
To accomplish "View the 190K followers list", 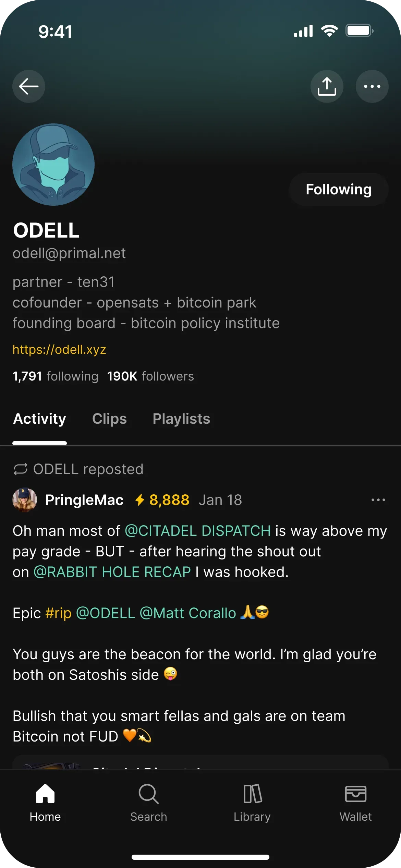I will coord(150,376).
